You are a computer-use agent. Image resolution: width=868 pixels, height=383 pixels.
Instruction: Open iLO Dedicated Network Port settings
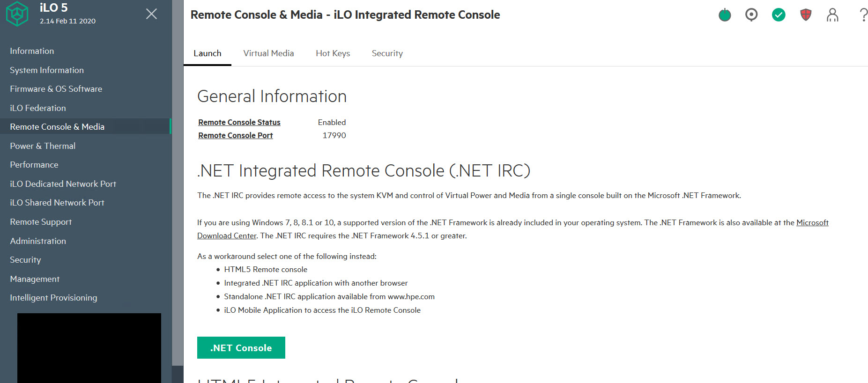(63, 184)
